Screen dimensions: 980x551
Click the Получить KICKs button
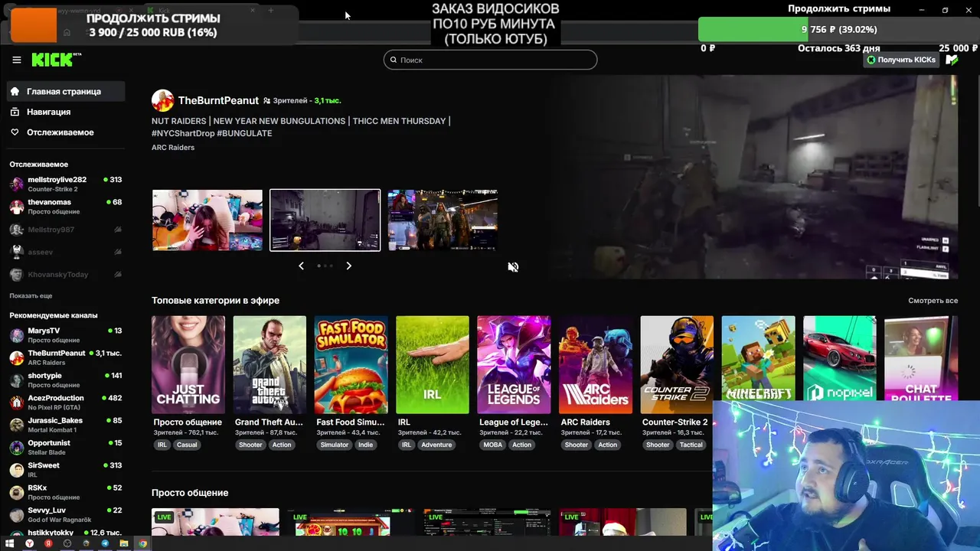[x=900, y=60]
